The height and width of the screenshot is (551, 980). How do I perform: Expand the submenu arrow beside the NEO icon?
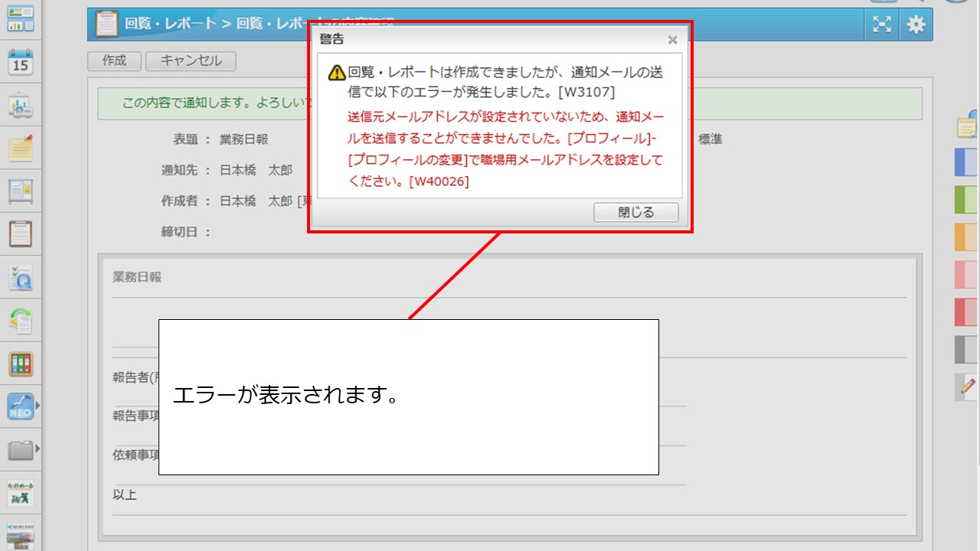tap(38, 405)
